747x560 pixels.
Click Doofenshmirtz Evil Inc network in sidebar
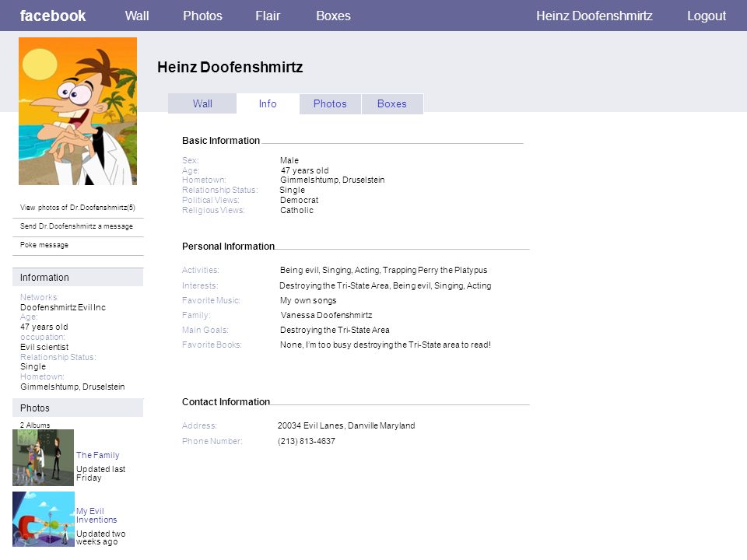(x=63, y=308)
